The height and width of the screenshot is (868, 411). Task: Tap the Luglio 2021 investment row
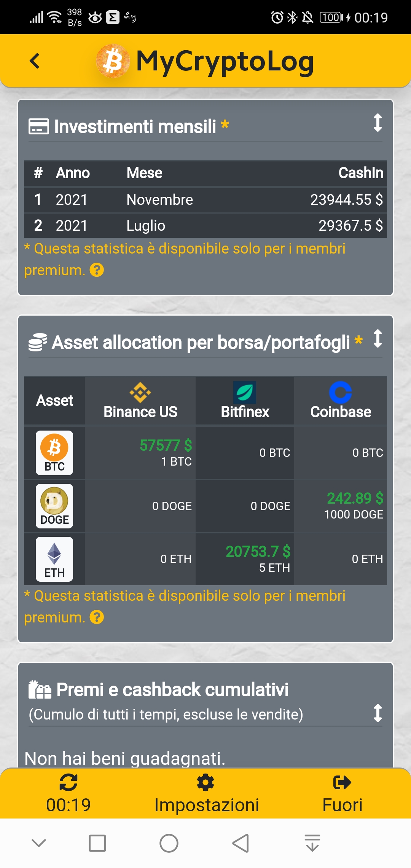205,226
